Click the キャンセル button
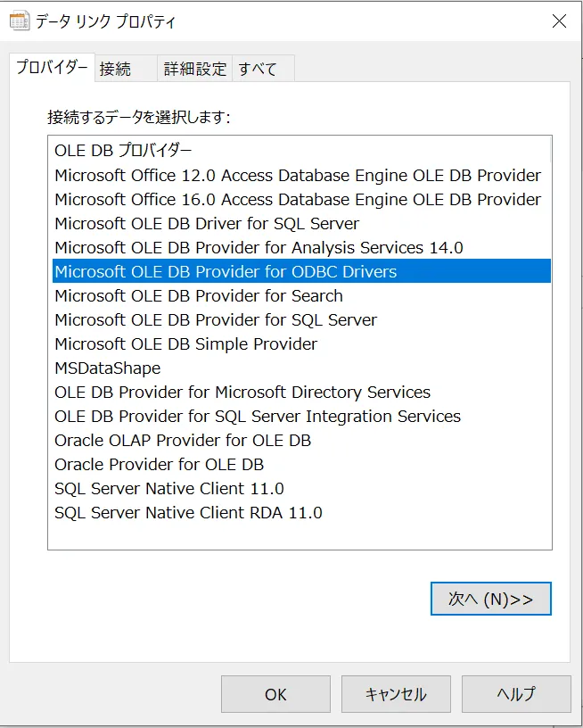 point(396,694)
